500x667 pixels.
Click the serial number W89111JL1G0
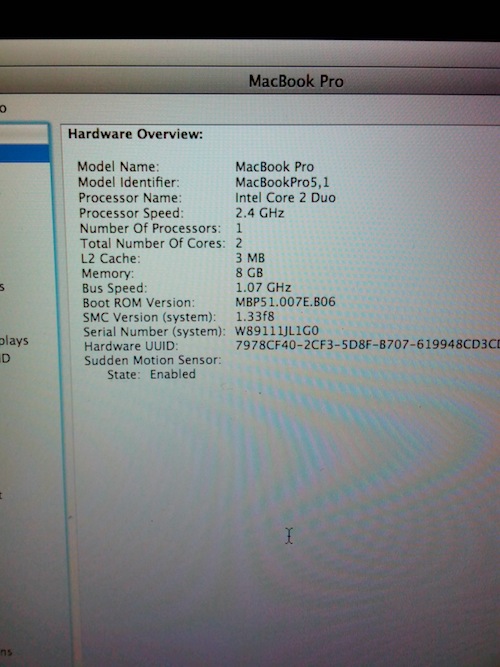click(277, 331)
